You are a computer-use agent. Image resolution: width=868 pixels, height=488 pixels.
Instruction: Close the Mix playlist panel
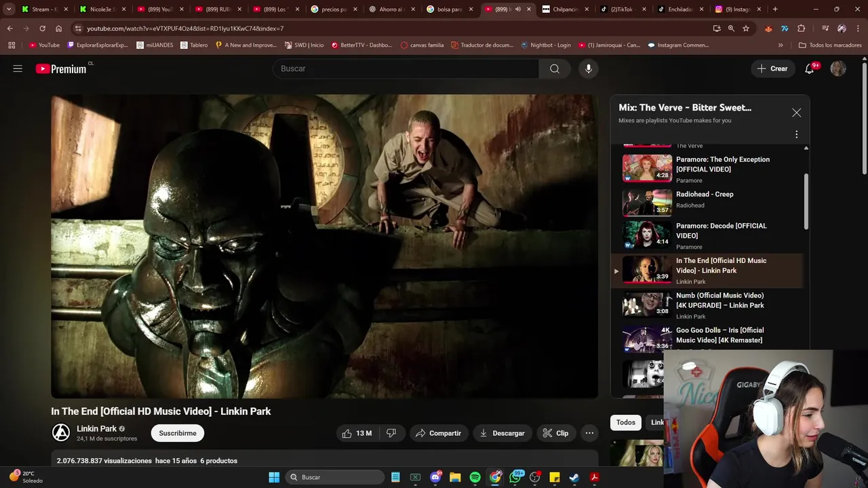point(796,113)
